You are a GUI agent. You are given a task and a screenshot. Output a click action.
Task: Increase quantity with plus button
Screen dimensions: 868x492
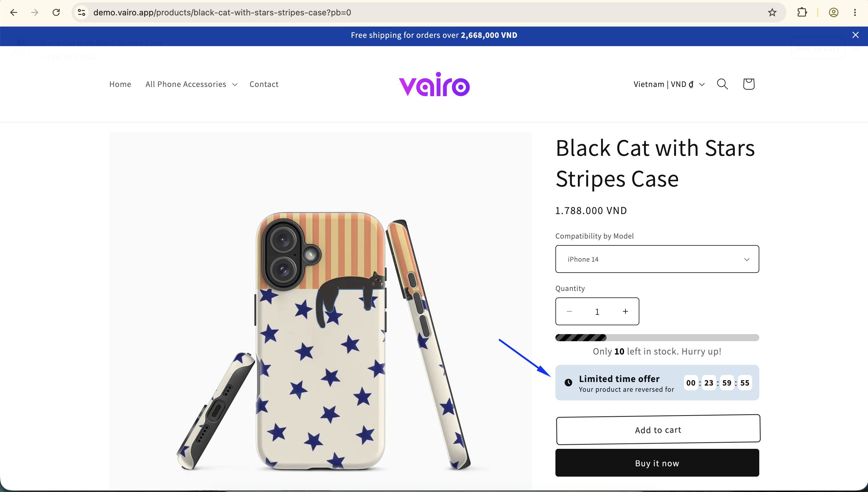pos(625,311)
